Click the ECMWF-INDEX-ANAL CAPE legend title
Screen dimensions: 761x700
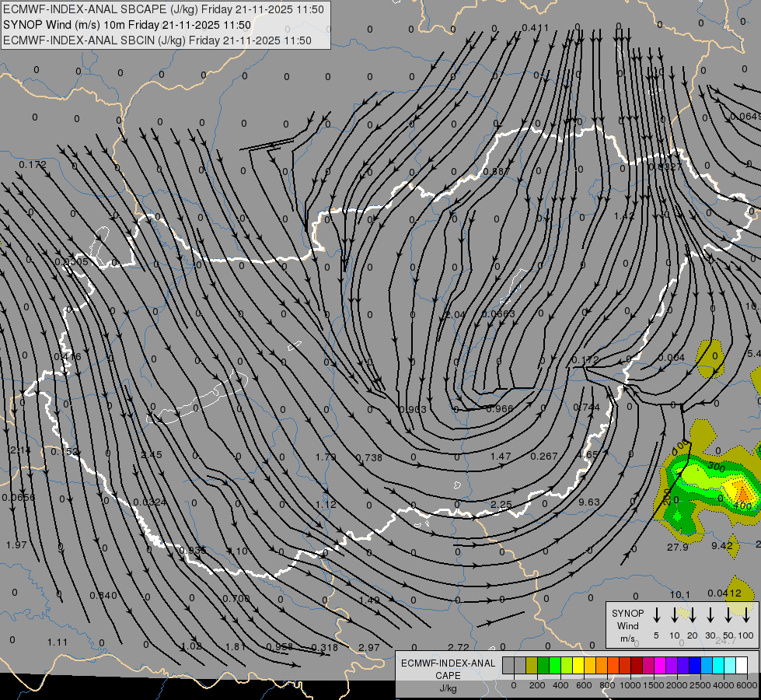[x=448, y=675]
